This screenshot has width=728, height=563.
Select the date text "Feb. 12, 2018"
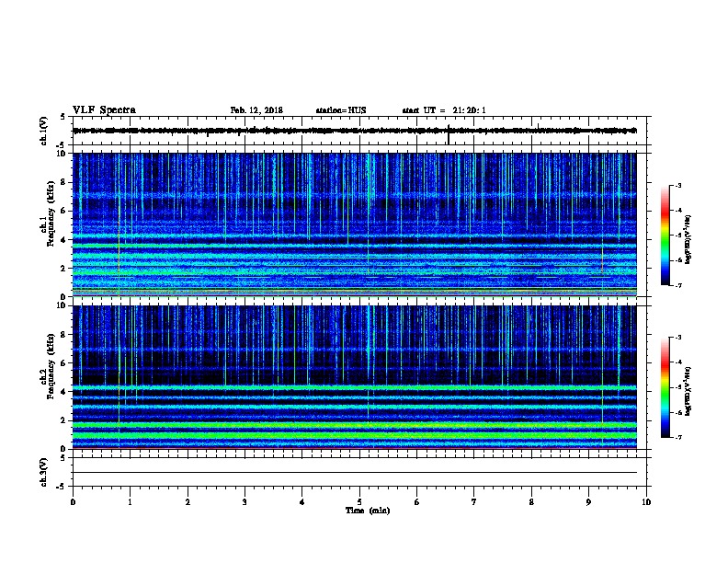pyautogui.click(x=256, y=110)
